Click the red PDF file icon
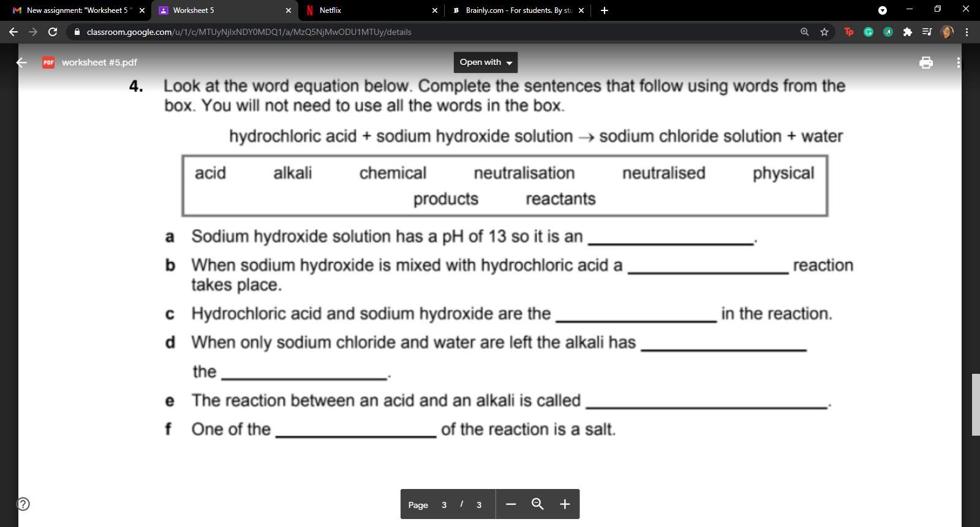 [48, 63]
